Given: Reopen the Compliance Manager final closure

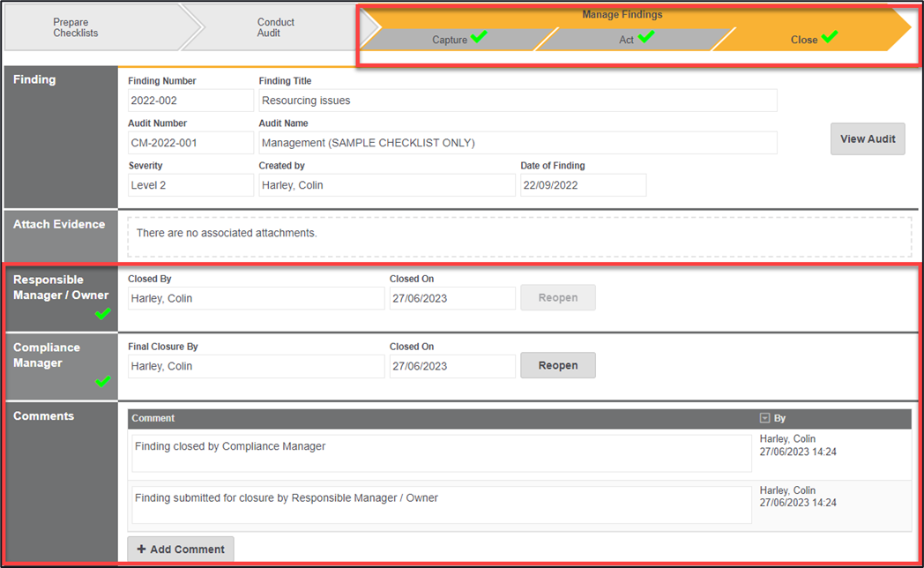Looking at the screenshot, I should point(557,365).
